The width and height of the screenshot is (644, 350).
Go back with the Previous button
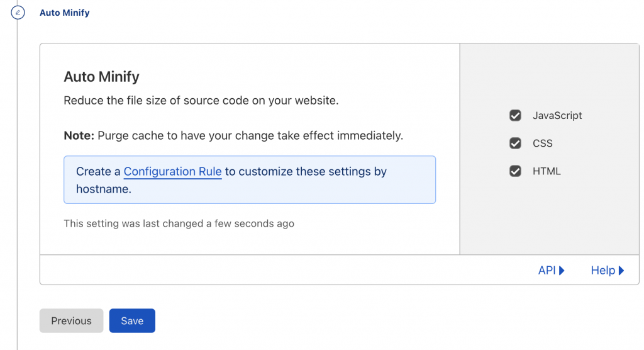point(72,321)
